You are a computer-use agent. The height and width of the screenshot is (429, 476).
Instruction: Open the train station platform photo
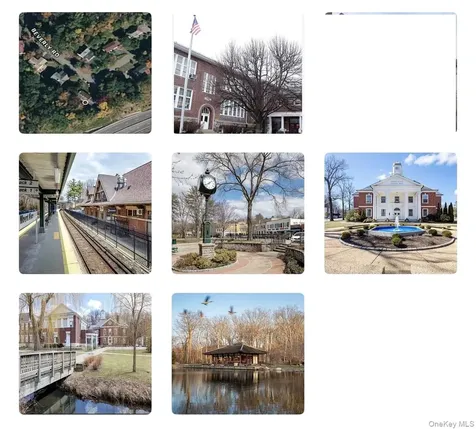pos(85,213)
